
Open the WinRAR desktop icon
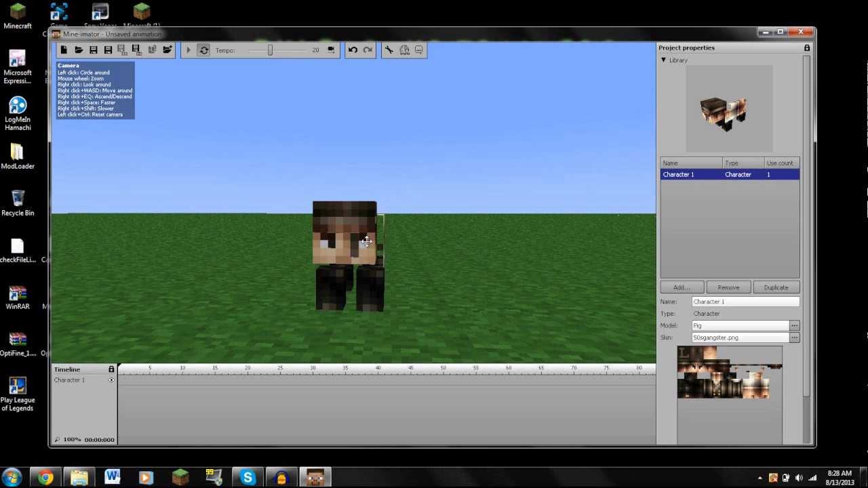coord(18,297)
